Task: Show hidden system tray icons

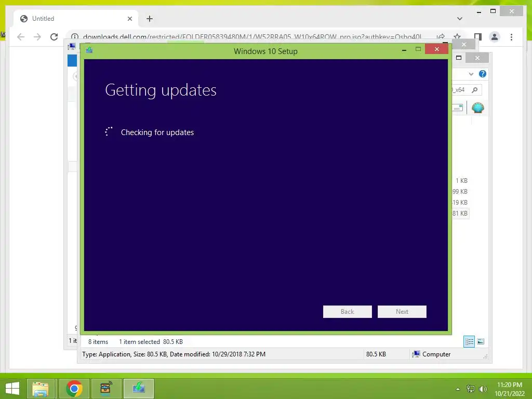Action: (x=458, y=389)
